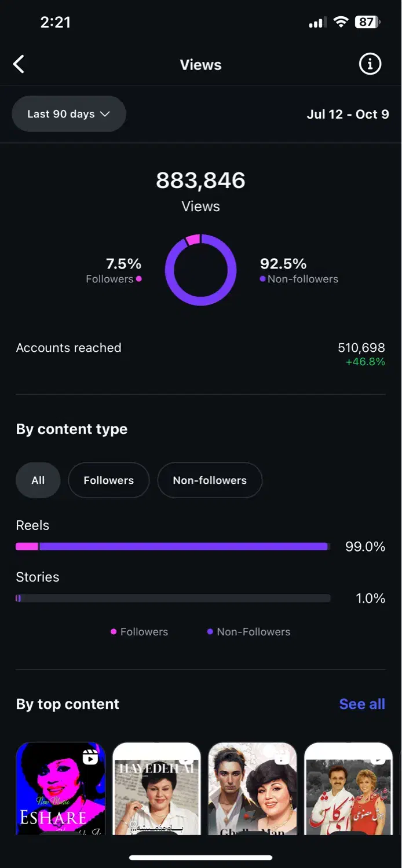Tap the Jul 12 - Oct 9 date range
The width and height of the screenshot is (402, 868).
348,114
